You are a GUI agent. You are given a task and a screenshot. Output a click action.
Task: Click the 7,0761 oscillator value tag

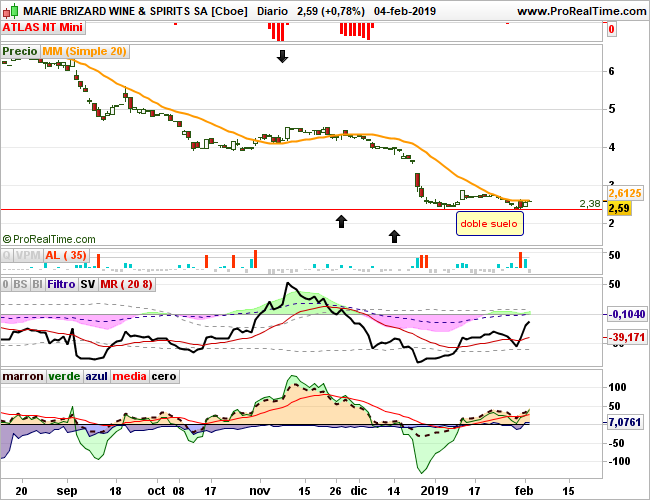pos(625,422)
